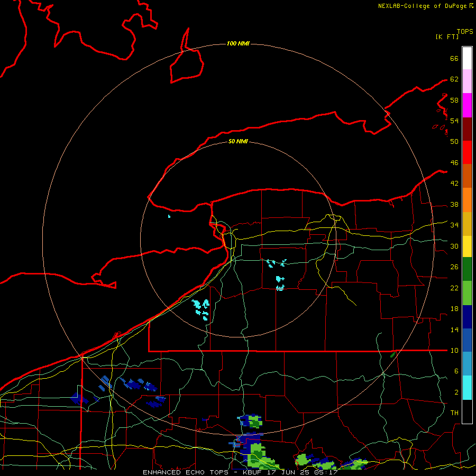Screen dimensions: 476x476
Task: Click the light pink 62 kft swatch
Action: (x=467, y=81)
